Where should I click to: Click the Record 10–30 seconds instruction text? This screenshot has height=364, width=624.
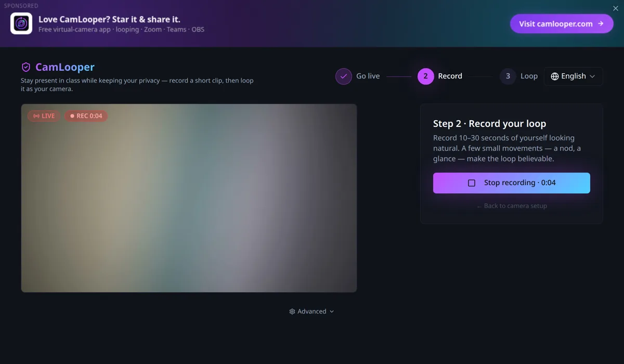(507, 148)
